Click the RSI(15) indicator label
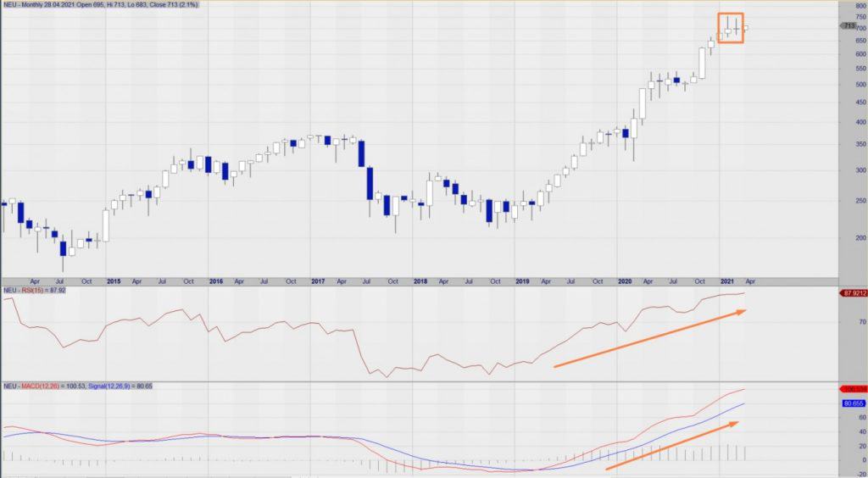This screenshot has width=868, height=478. [x=35, y=291]
